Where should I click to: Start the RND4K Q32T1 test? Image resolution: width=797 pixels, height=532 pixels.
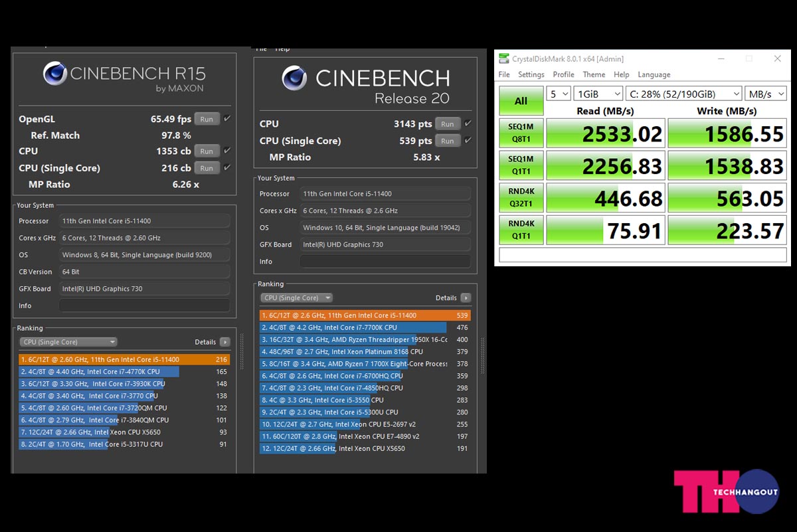pos(521,197)
